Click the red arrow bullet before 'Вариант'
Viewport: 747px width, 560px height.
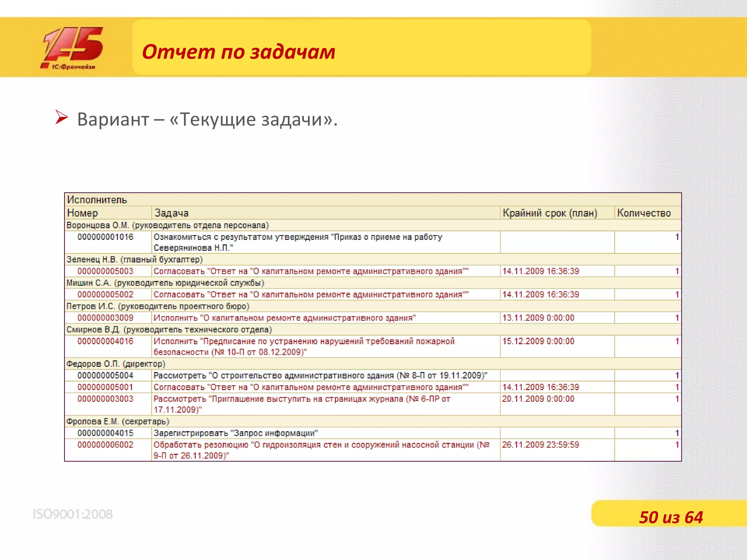(62, 117)
